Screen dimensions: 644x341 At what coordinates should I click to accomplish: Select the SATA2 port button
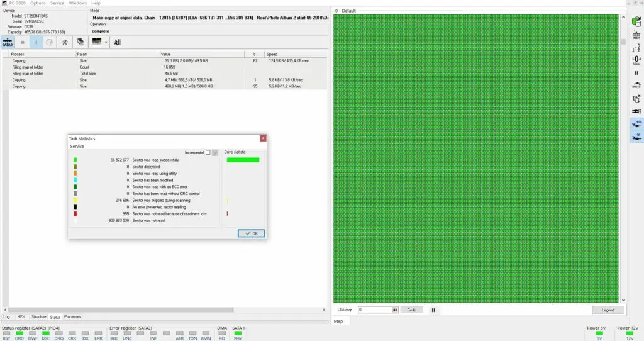click(x=8, y=42)
